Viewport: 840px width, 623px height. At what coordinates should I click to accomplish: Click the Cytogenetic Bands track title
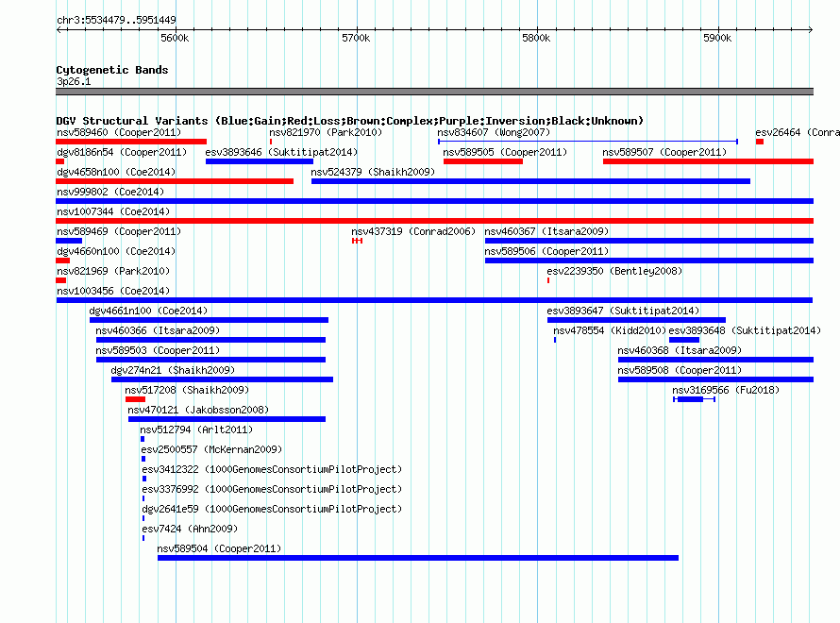(112, 70)
